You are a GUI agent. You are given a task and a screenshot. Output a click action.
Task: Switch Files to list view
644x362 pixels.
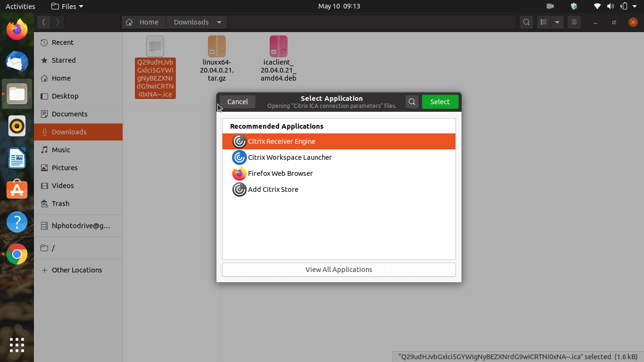pos(544,22)
